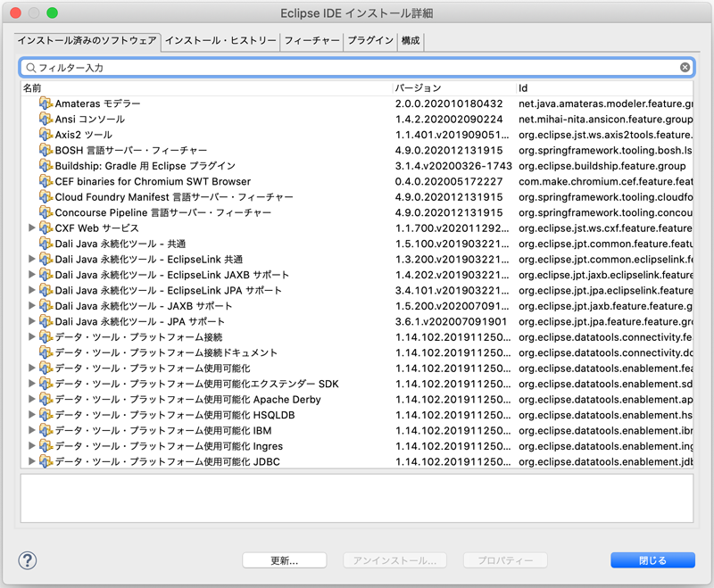Click the JDBC feature icon

point(46,461)
